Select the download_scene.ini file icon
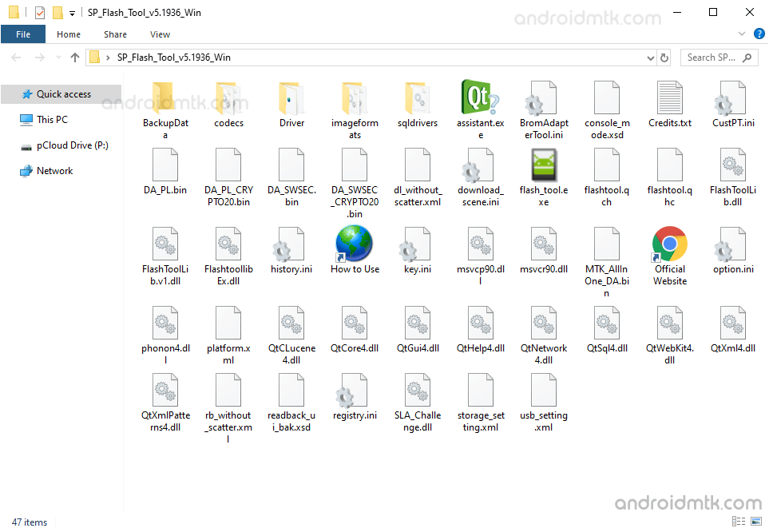The height and width of the screenshot is (532, 769). tap(478, 165)
